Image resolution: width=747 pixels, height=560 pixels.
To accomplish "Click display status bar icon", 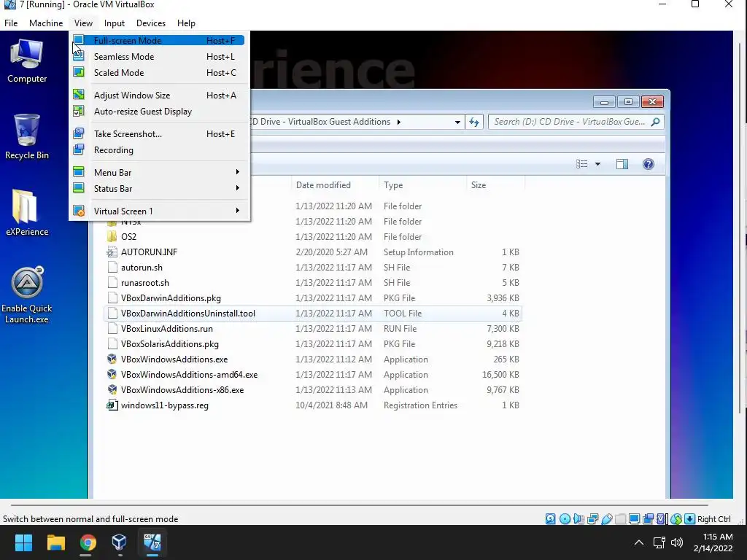I will point(634,519).
